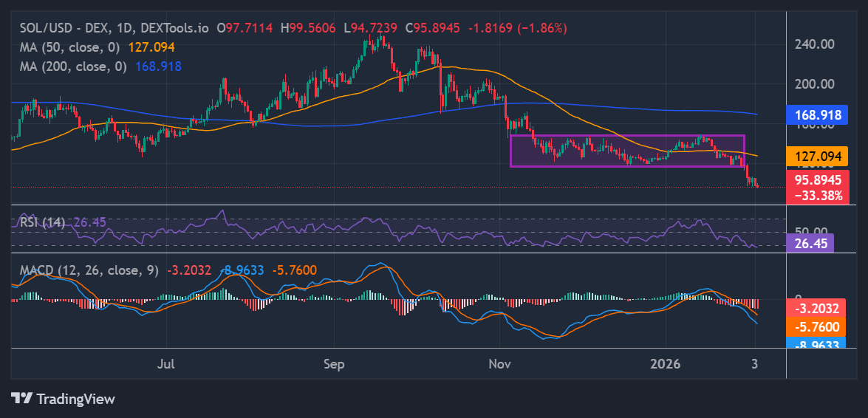The height and width of the screenshot is (418, 868).
Task: Click the Sep label on time axis
Action: [335, 363]
